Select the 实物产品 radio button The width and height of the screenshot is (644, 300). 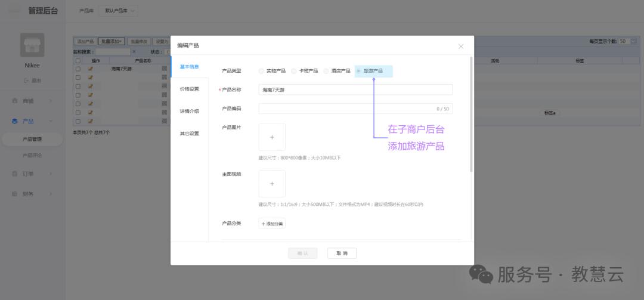pos(262,71)
